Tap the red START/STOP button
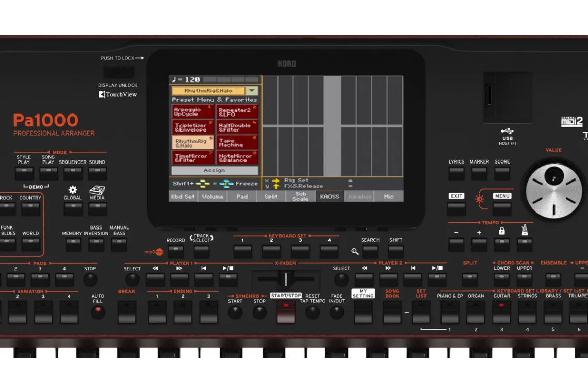The image size is (588, 392). click(286, 312)
